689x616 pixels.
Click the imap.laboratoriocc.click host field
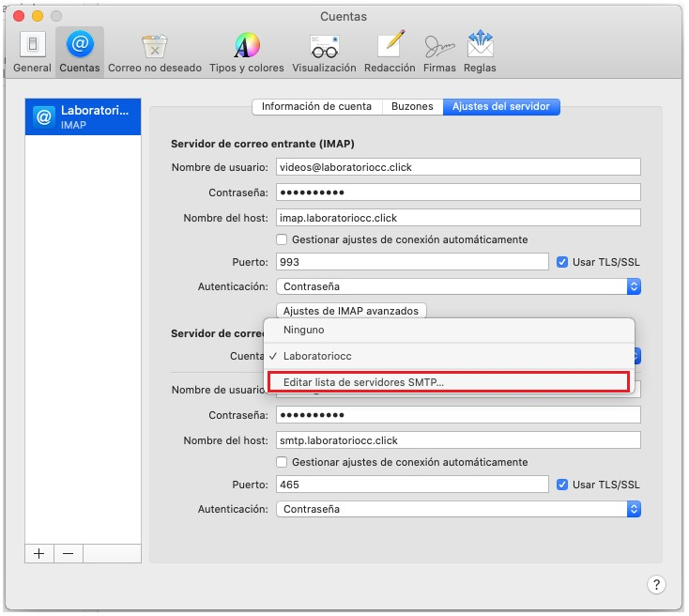pyautogui.click(x=458, y=218)
